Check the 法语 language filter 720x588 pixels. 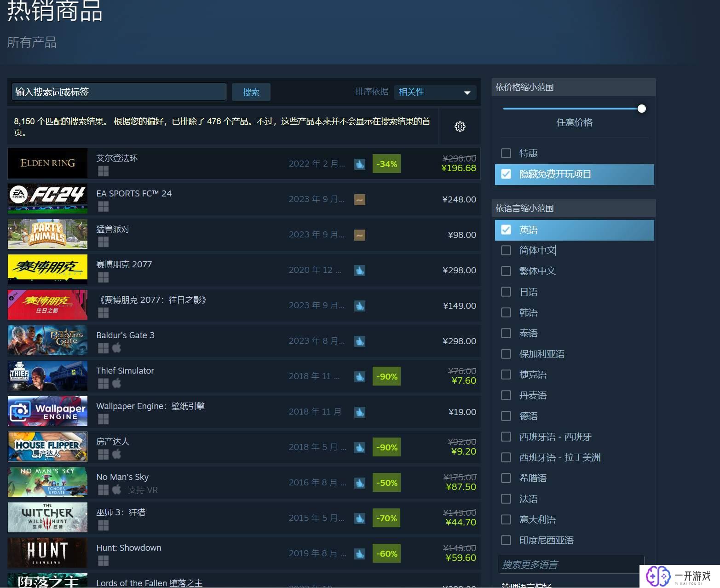(506, 499)
